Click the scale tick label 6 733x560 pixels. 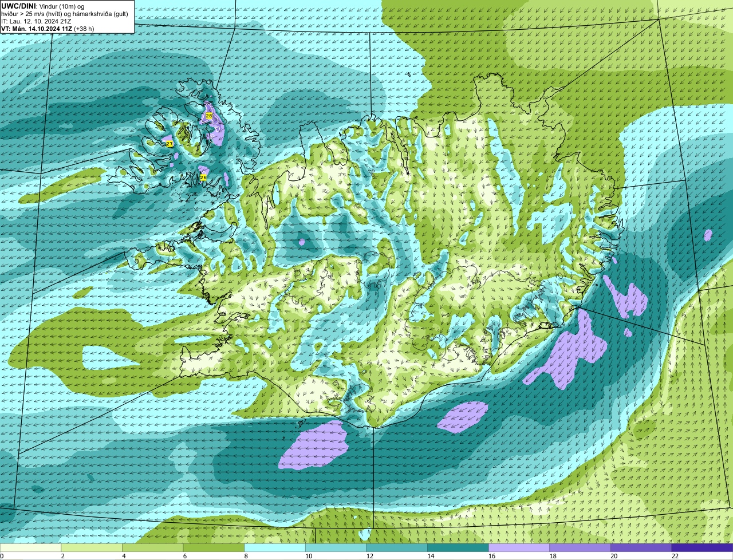(184, 556)
